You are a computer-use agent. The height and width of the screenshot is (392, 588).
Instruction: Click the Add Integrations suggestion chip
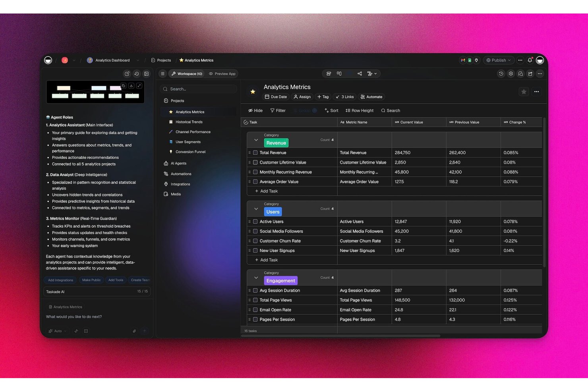60,280
